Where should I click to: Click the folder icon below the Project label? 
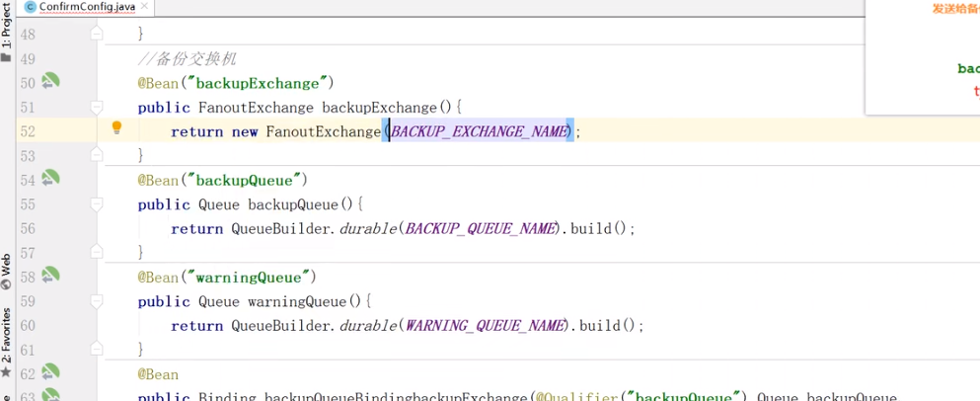6,57
